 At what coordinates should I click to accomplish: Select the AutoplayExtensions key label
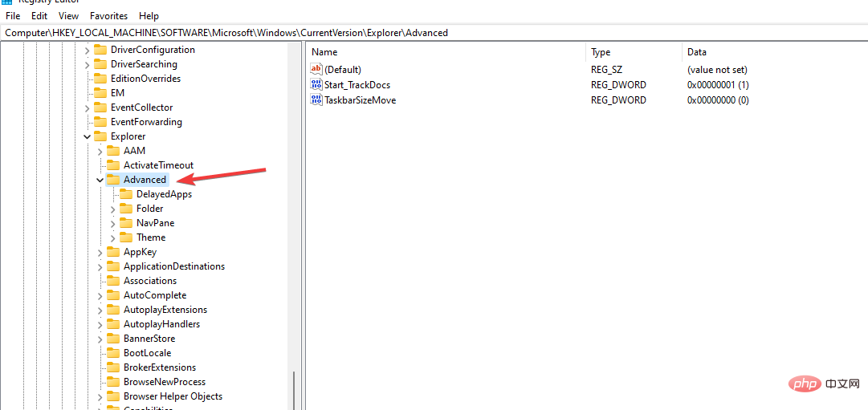coord(165,310)
